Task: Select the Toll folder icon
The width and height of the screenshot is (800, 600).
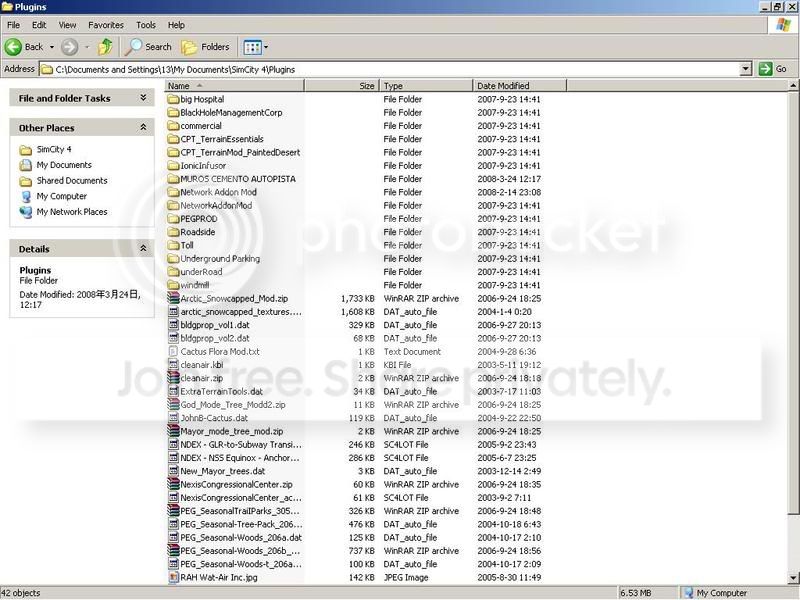Action: [x=173, y=245]
